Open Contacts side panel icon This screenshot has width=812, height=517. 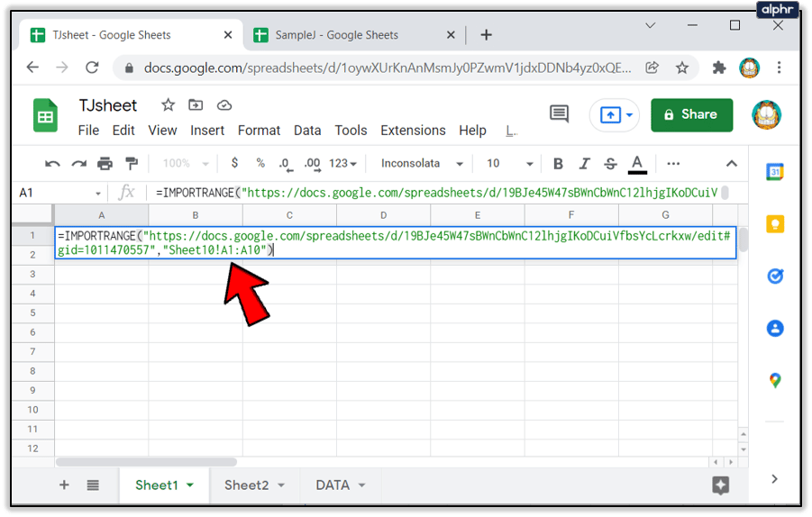(775, 328)
